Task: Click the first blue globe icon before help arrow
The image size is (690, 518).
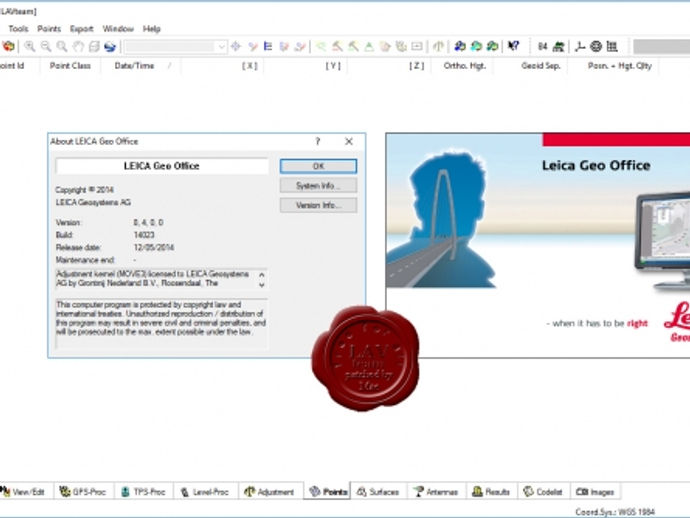Action: tap(460, 46)
